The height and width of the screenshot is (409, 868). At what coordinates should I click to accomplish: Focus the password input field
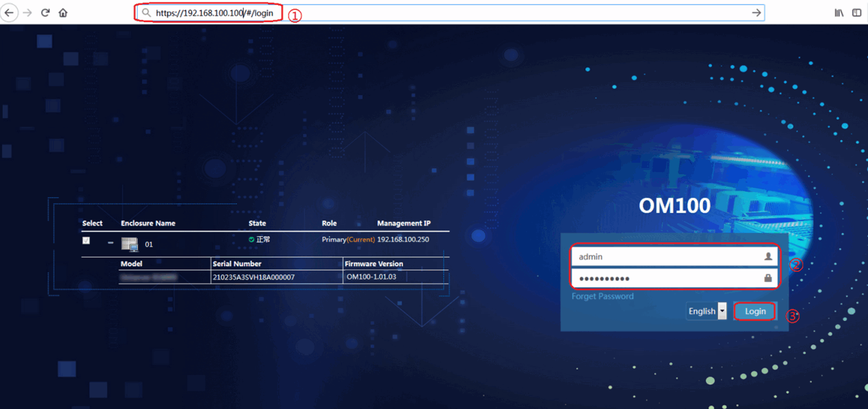pos(674,278)
